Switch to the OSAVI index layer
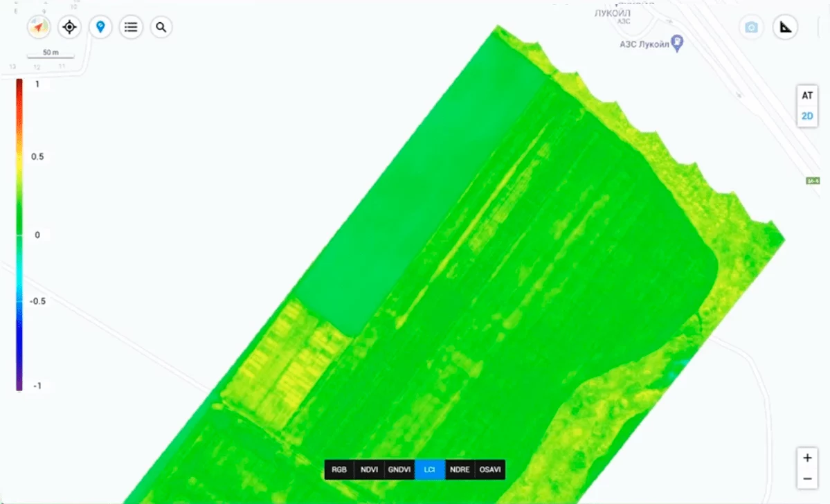The height and width of the screenshot is (504, 830). click(x=489, y=469)
